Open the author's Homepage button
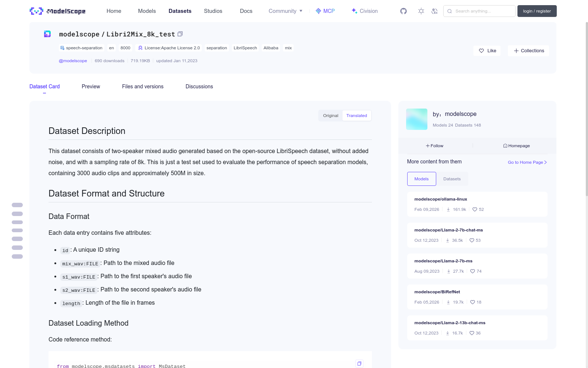Image resolution: width=588 pixels, height=368 pixels. point(516,146)
